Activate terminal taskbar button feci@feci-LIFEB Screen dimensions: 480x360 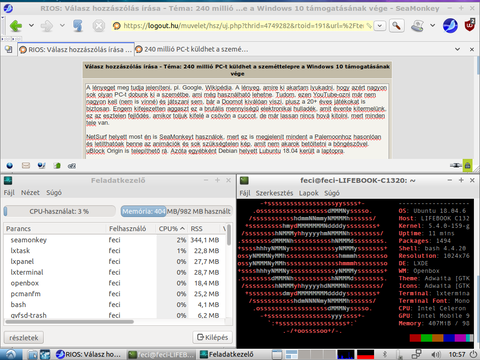click(x=161, y=354)
